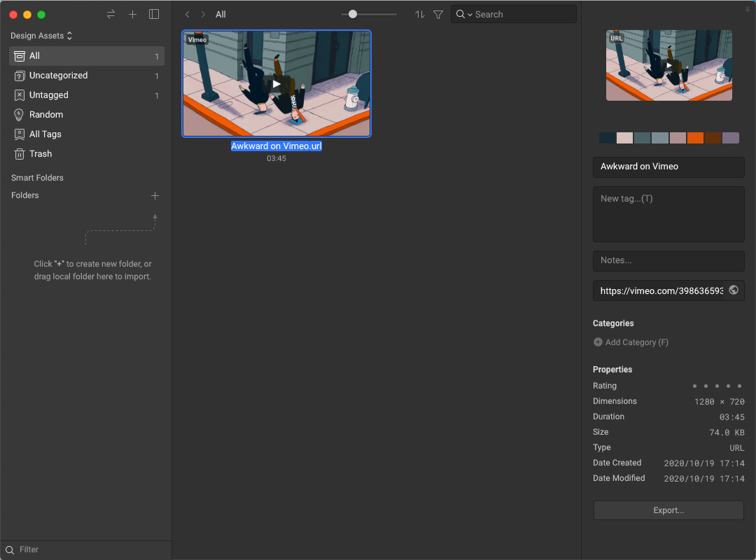Image resolution: width=756 pixels, height=560 pixels.
Task: Click the plus icon in the sidebar toolbar
Action: tap(132, 15)
